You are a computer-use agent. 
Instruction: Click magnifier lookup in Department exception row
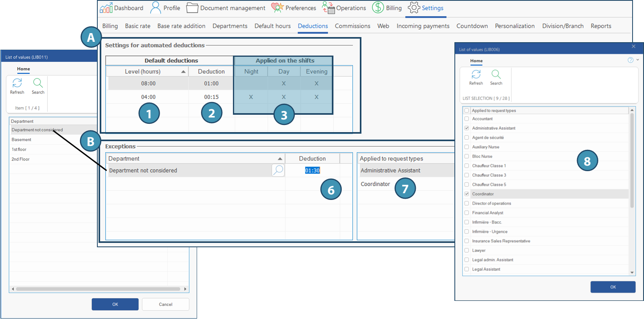point(278,170)
